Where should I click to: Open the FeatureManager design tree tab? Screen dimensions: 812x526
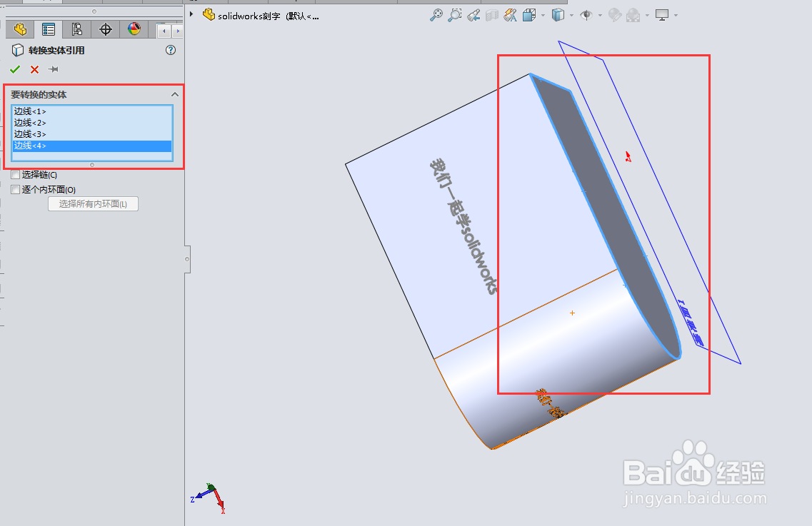(20, 29)
